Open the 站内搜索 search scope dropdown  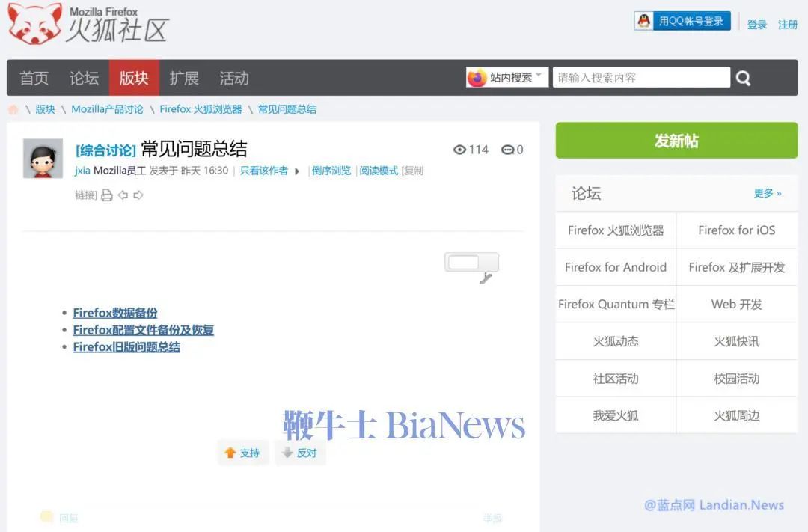click(x=506, y=77)
